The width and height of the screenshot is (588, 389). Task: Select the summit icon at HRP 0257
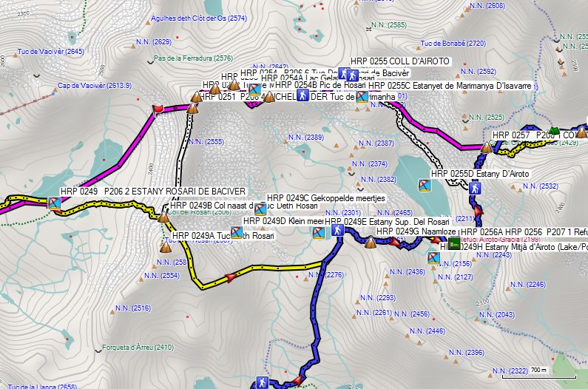coord(487,147)
